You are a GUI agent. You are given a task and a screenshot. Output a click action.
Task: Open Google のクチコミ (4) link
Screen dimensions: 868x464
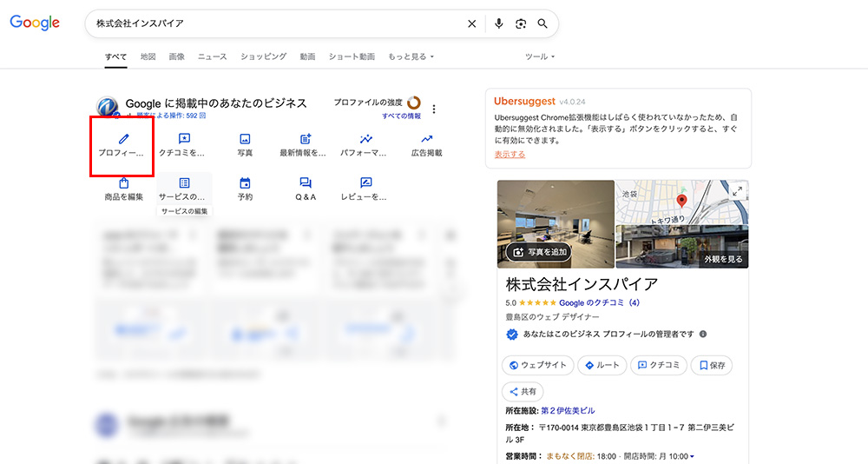(599, 302)
